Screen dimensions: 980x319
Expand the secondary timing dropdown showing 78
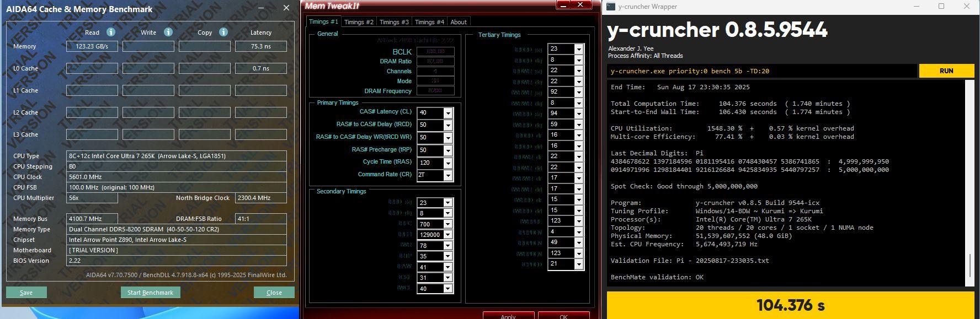[x=448, y=246]
